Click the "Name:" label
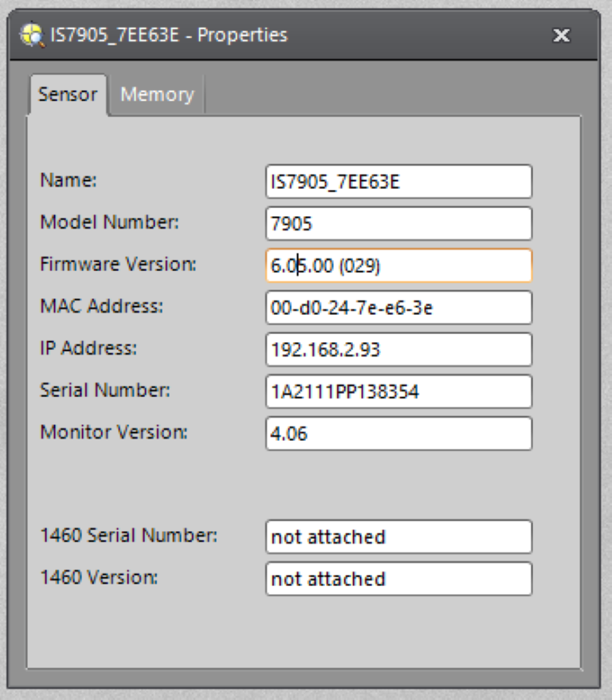612x700 pixels. [x=69, y=180]
